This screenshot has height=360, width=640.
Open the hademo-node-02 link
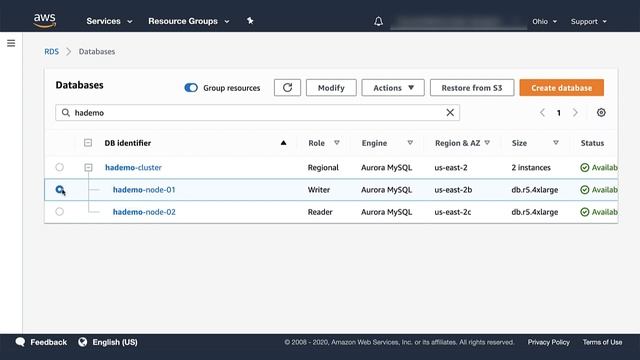(144, 212)
